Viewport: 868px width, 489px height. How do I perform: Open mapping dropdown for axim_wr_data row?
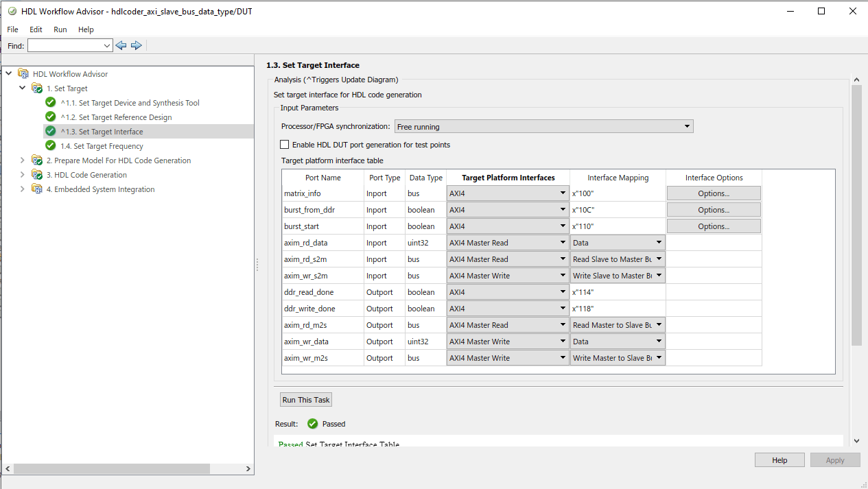(618, 342)
